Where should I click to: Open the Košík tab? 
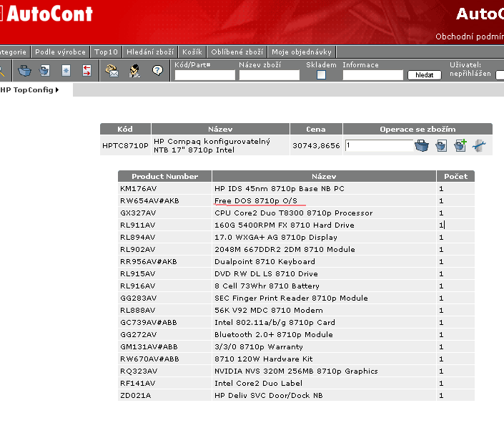pos(192,52)
